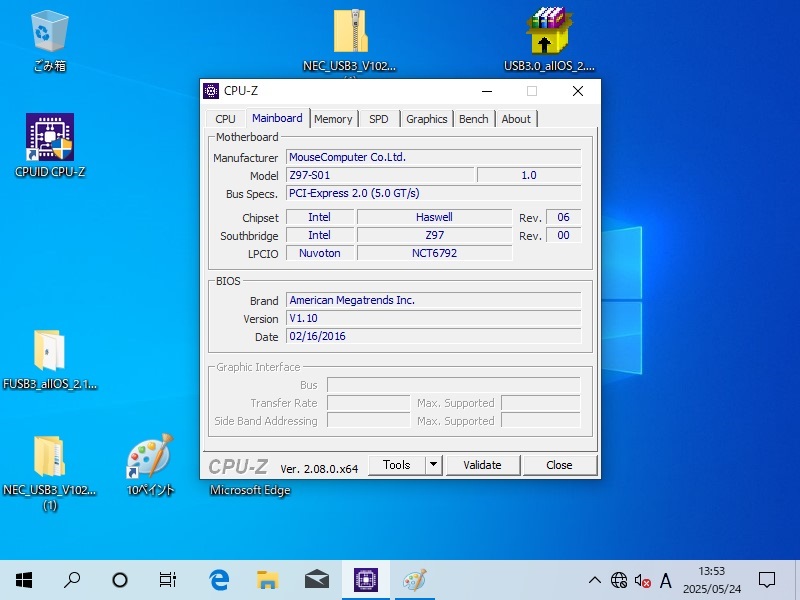
Task: Click the model revision value 1.0
Action: tap(529, 175)
